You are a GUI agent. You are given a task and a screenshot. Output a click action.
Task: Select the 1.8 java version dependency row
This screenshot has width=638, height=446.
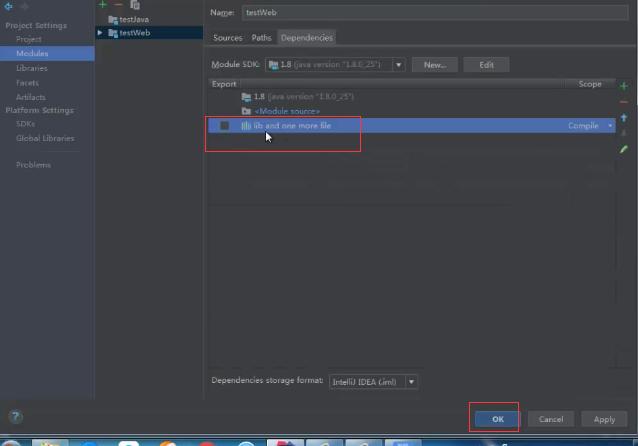pyautogui.click(x=412, y=96)
